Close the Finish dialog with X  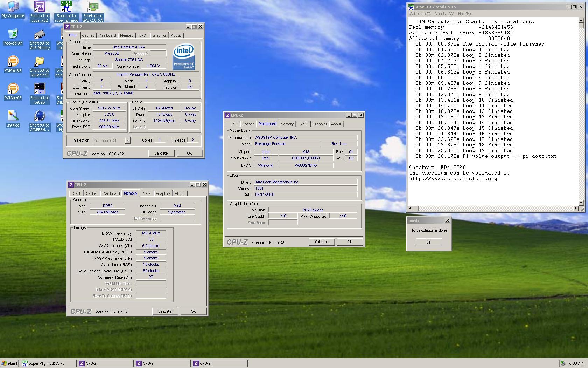click(447, 220)
